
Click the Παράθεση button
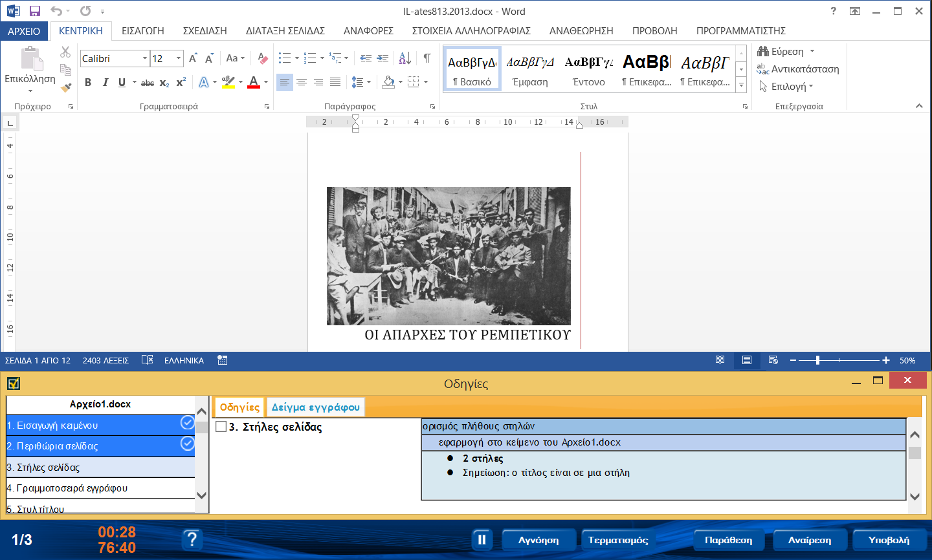click(729, 540)
